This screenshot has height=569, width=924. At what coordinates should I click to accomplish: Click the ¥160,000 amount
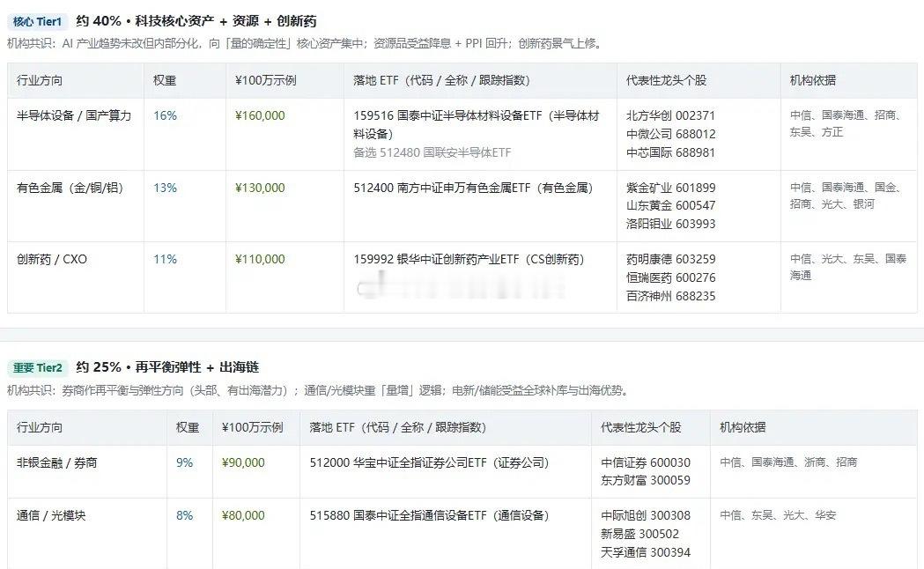260,115
